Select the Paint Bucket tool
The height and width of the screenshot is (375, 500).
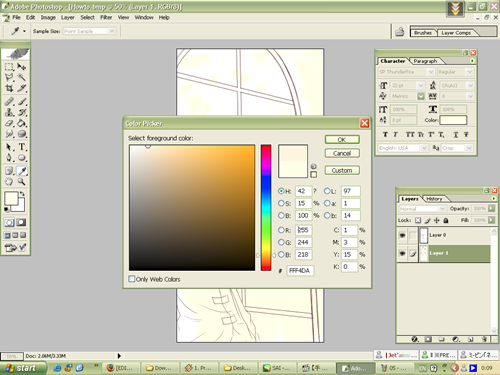(x=22, y=123)
